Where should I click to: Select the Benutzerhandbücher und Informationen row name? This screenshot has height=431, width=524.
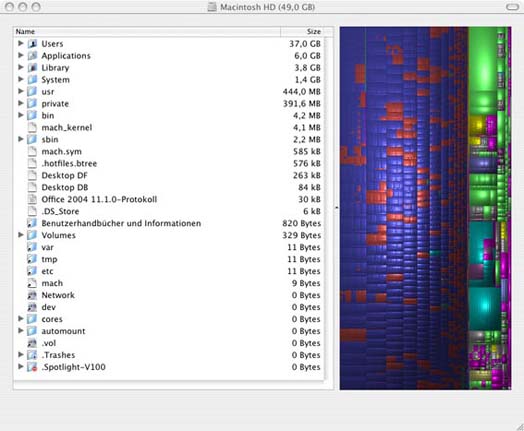tap(121, 223)
